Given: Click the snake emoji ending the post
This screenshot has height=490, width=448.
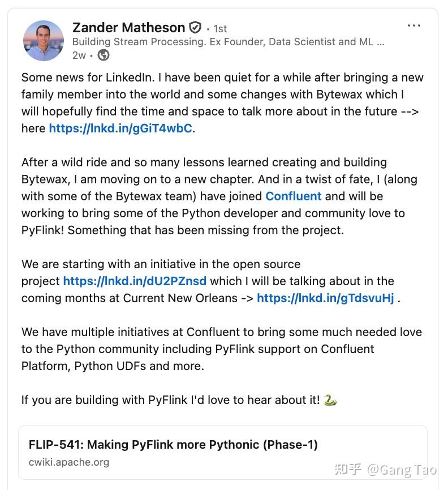Looking at the screenshot, I should [330, 400].
